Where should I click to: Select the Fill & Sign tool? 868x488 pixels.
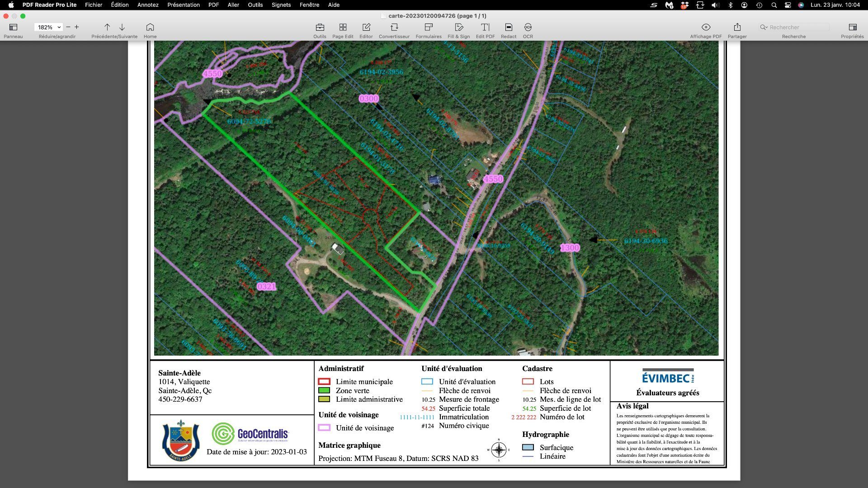[x=459, y=27]
